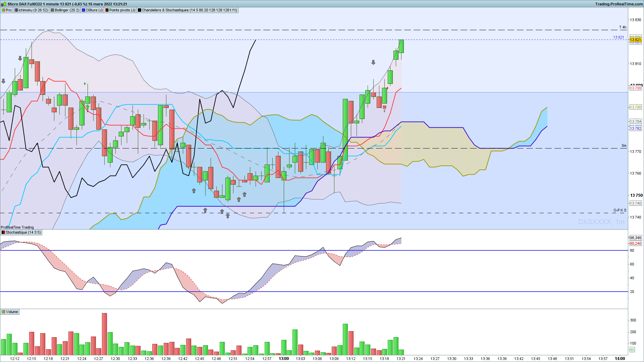Click the 98,346 stochastic value tag

(635, 238)
